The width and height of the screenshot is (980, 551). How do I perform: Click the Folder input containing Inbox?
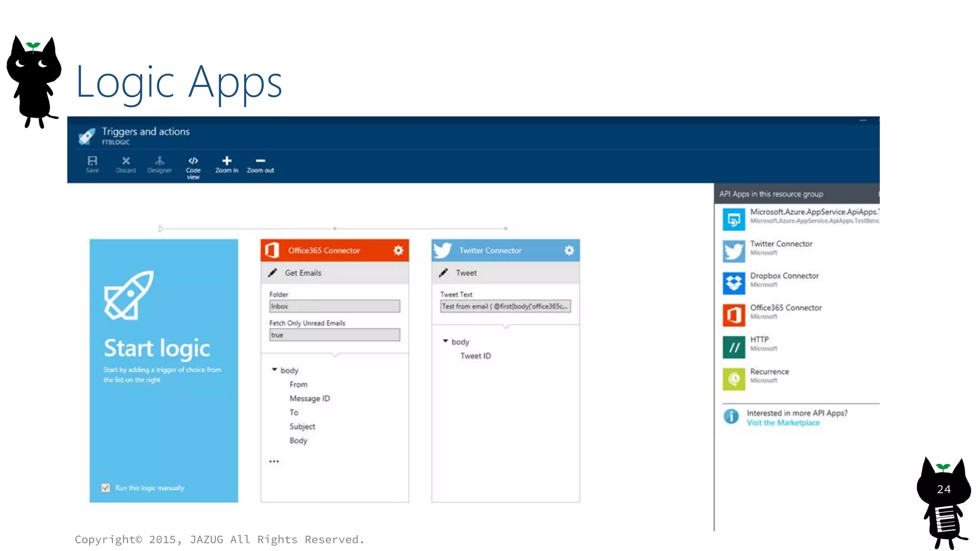334,306
